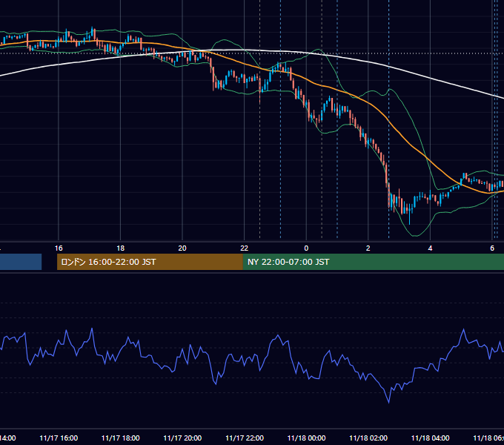The height and width of the screenshot is (445, 504).
Task: Click the blue session bar before ロンドン
Action: click(x=21, y=262)
